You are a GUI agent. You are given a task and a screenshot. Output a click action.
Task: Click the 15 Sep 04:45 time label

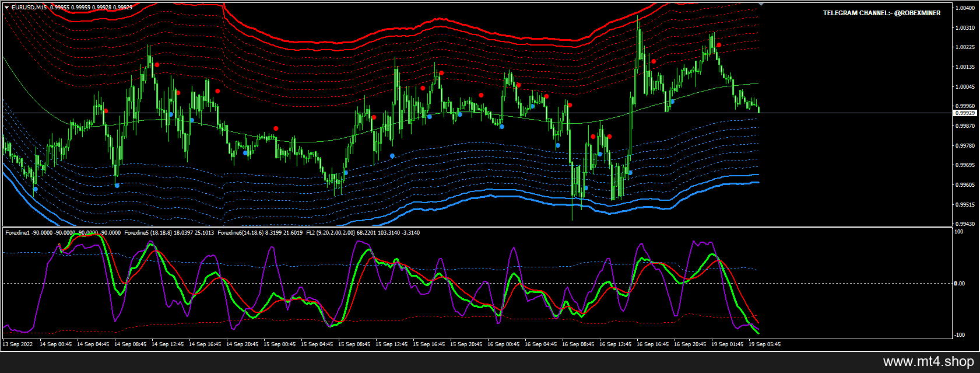[317, 344]
